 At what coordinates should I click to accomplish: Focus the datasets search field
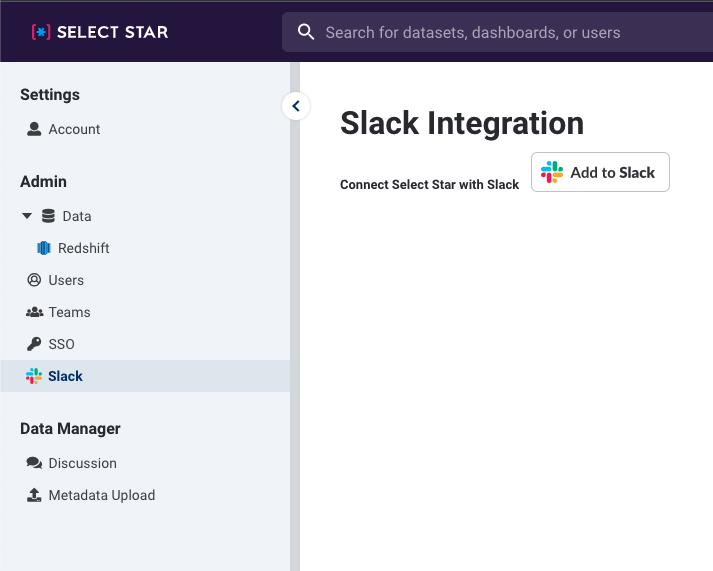[497, 32]
